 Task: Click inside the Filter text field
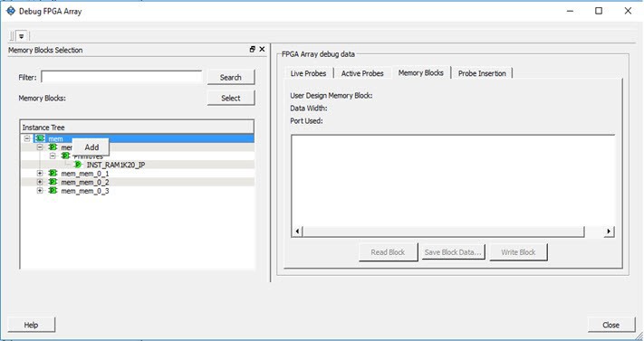(x=121, y=77)
